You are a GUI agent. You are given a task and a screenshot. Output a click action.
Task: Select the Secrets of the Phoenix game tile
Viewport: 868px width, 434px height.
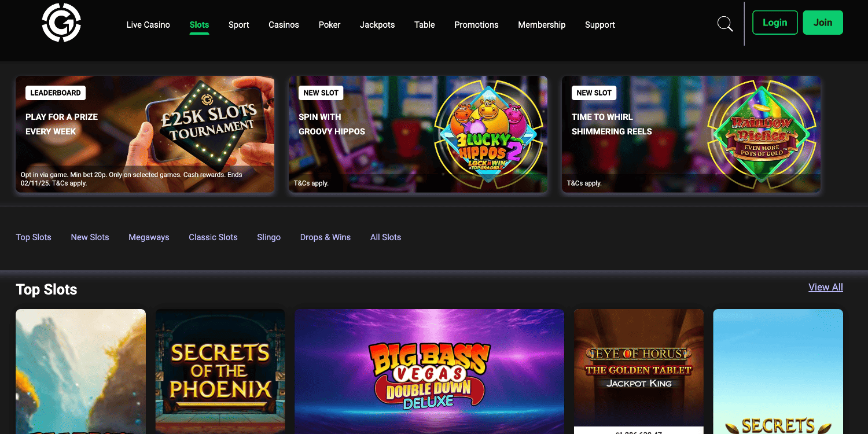coord(220,372)
